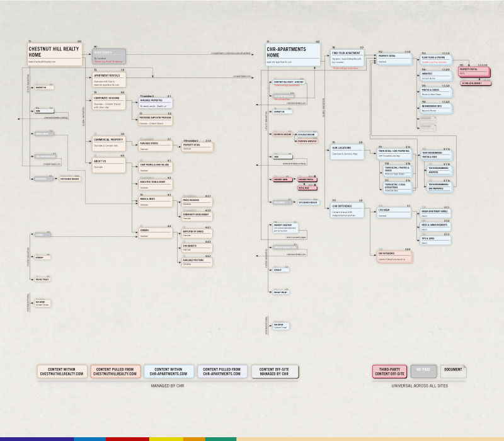Click the Our Locations node

pyautogui.click(x=348, y=152)
